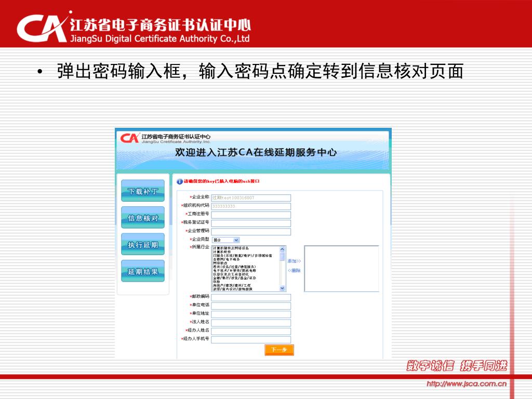Select 网络游戏 industry list entry
Viewport: 532px width, 399px height.
[x=220, y=263]
